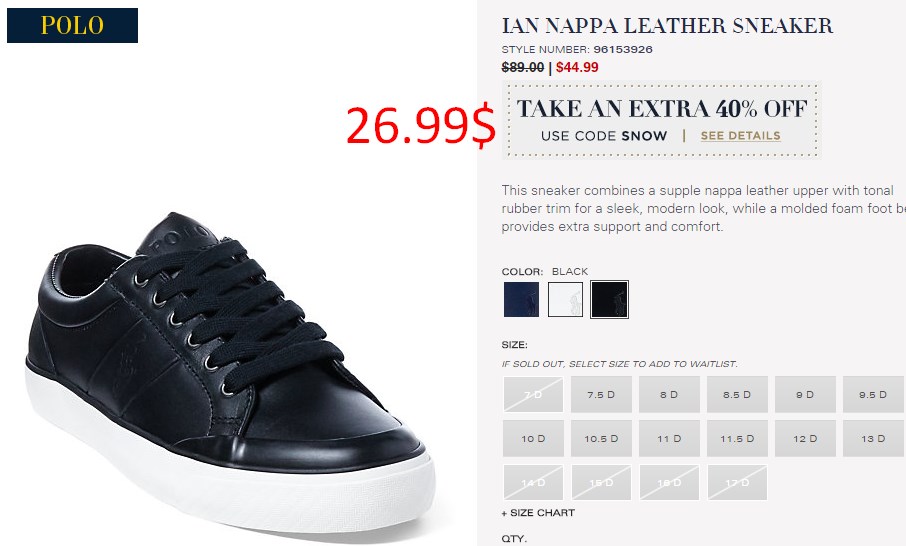Choose size 11 D

(x=669, y=439)
